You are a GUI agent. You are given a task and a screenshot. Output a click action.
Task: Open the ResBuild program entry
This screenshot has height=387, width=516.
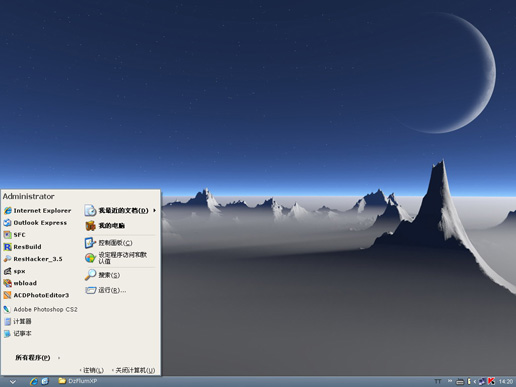click(23, 247)
